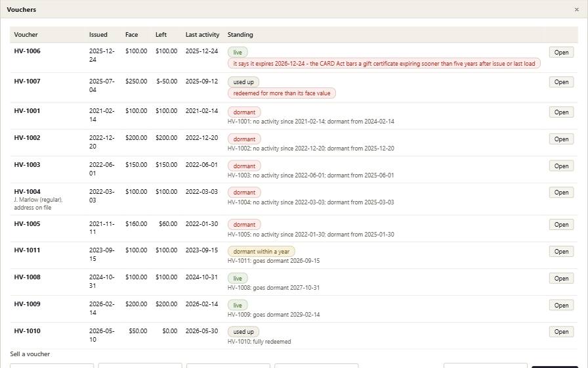Open voucher HV-1004
This screenshot has width=588, height=368.
pyautogui.click(x=561, y=193)
